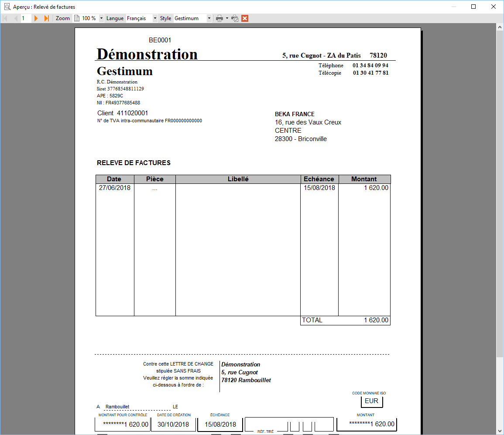Screen dimensions: 504x435
Task: Click creation date '30/10/2018'
Action: tap(173, 425)
